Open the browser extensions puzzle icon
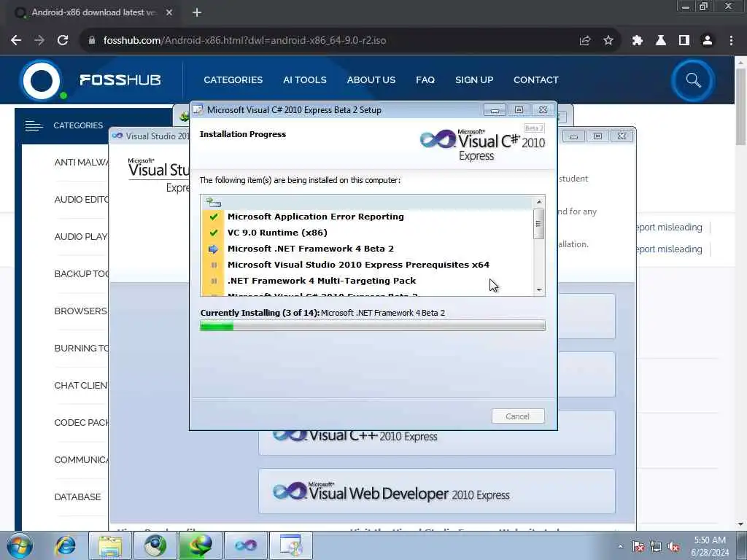This screenshot has height=560, width=747. point(638,41)
